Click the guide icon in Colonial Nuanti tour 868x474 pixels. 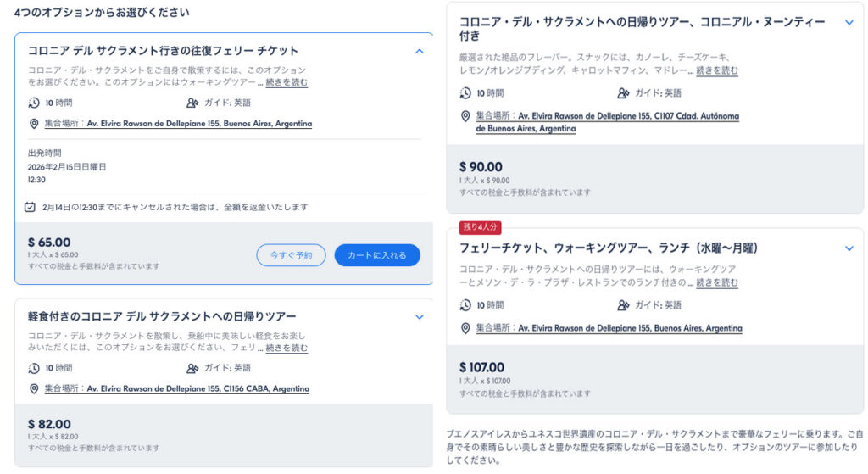[x=623, y=93]
